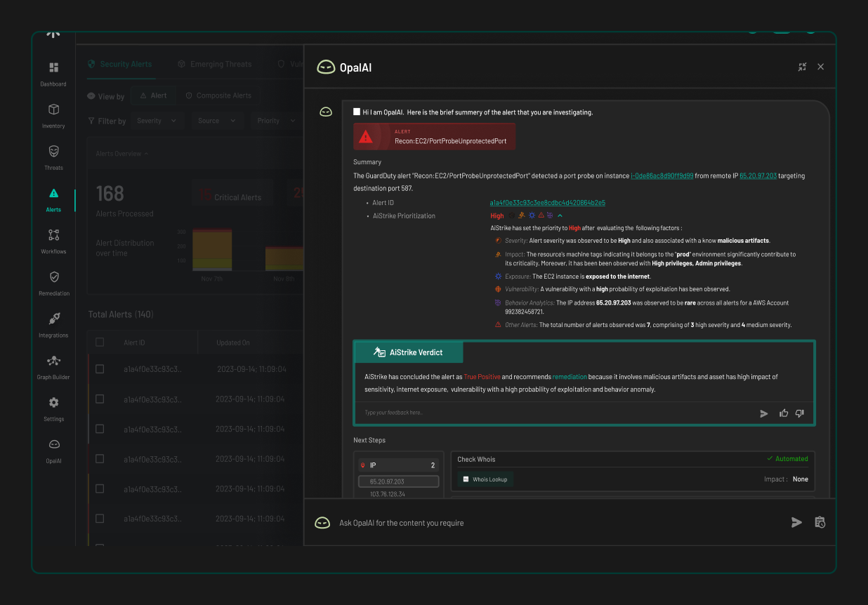
Task: Collapse the OpalAI panel with shrink icon
Action: 803,67
